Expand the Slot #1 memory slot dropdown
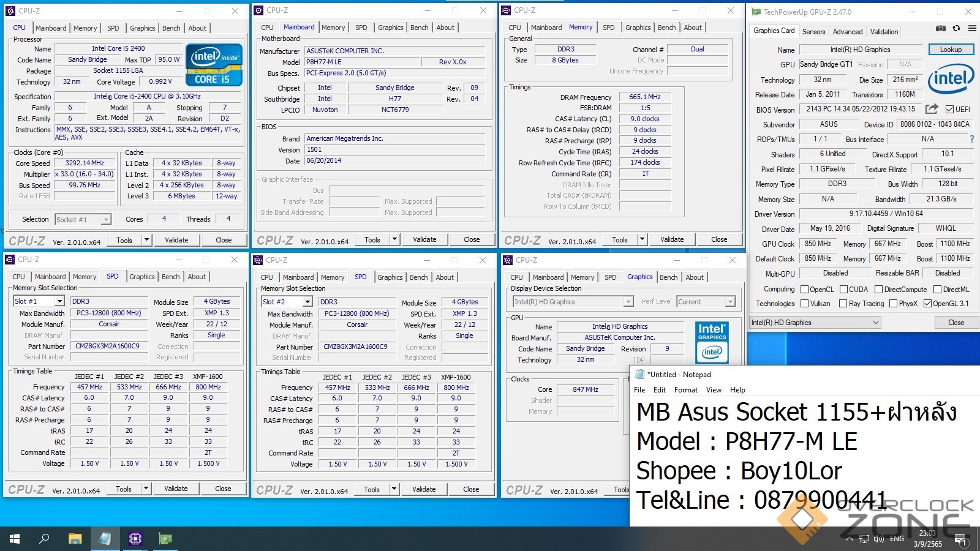Image resolution: width=980 pixels, height=551 pixels. click(x=59, y=301)
